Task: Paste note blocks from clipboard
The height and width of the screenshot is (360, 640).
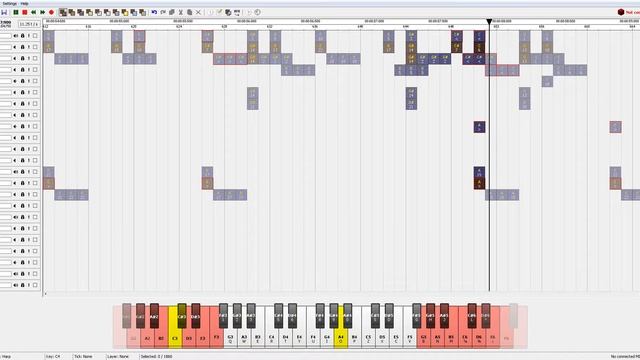Action: [x=189, y=12]
